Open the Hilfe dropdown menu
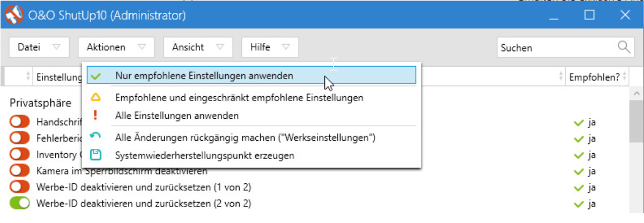The image size is (644, 223). (x=270, y=47)
